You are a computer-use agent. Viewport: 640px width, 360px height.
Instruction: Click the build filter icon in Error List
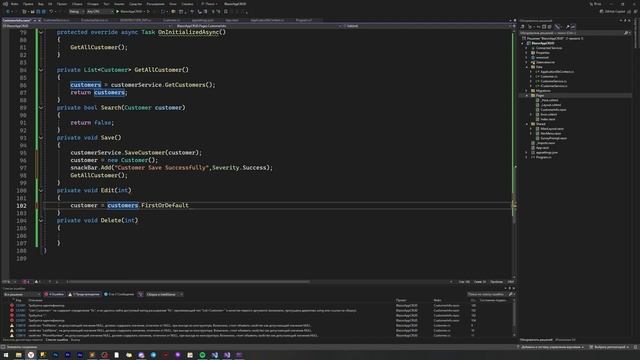coord(140,294)
